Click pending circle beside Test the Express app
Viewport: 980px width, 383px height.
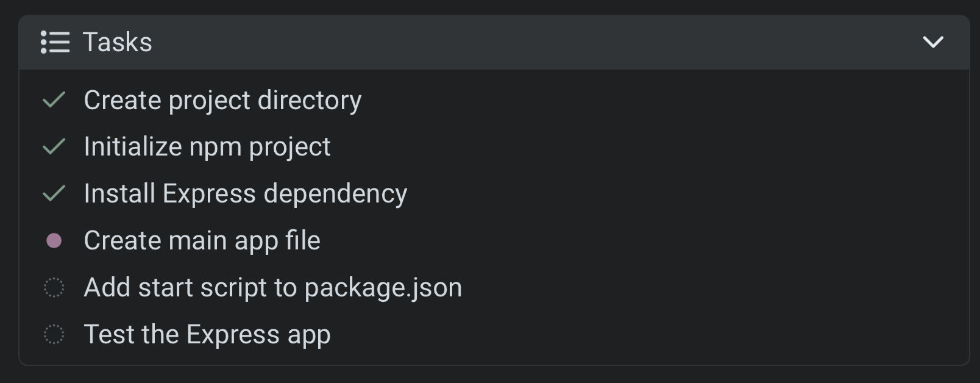(x=54, y=334)
